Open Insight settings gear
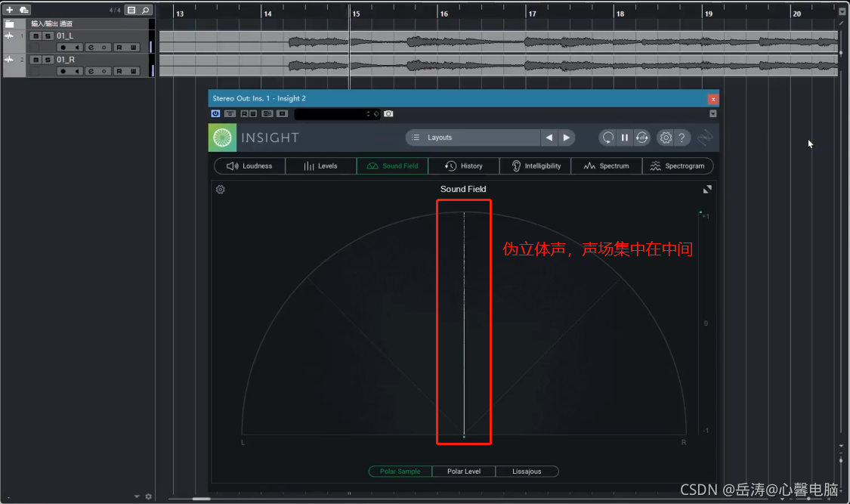850x504 pixels. 666,138
